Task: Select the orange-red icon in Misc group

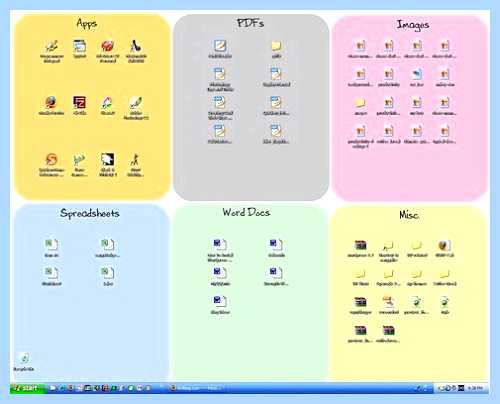Action: click(388, 302)
